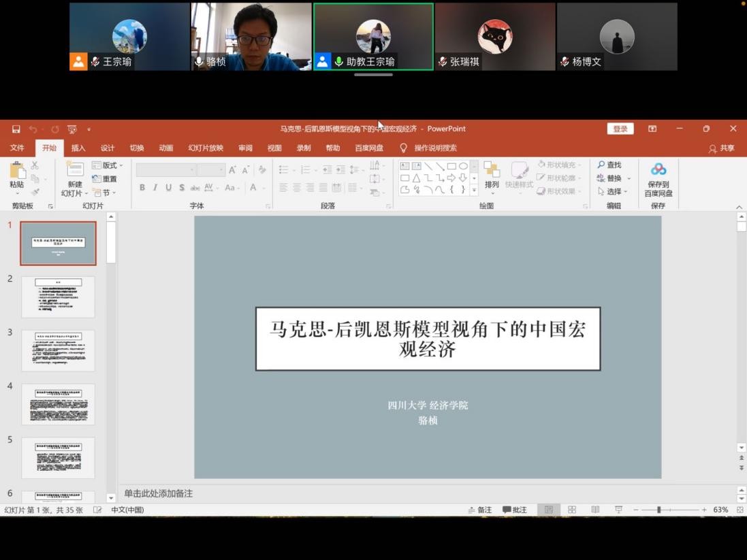Click the zoom slider in status bar
Viewport: 747px width, 560px height.
point(658,510)
